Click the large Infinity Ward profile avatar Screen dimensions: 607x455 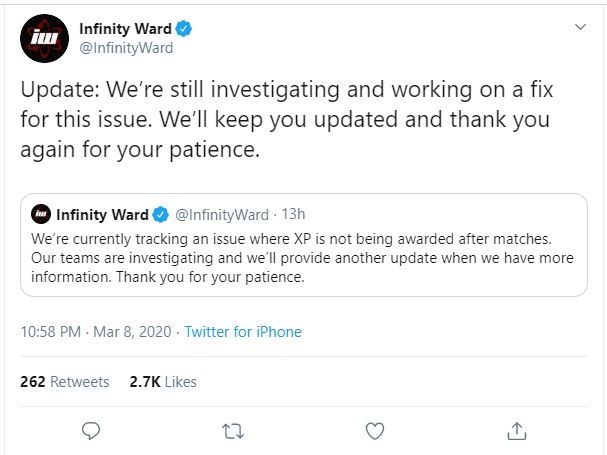coord(45,38)
